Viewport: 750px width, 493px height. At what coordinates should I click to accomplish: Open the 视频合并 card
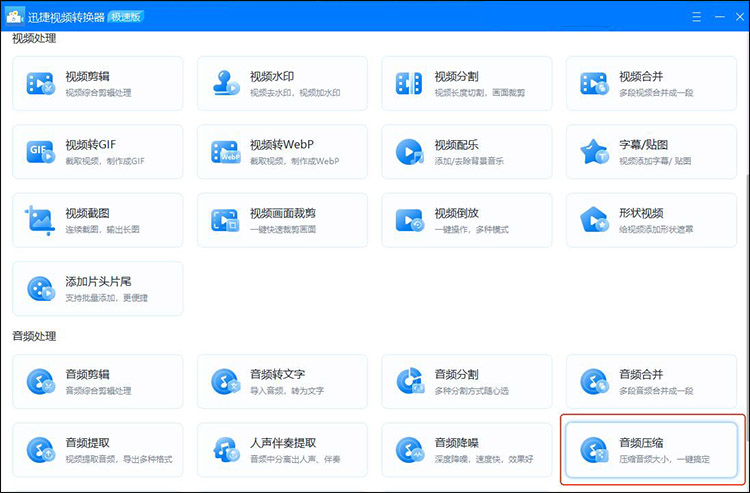click(x=652, y=84)
